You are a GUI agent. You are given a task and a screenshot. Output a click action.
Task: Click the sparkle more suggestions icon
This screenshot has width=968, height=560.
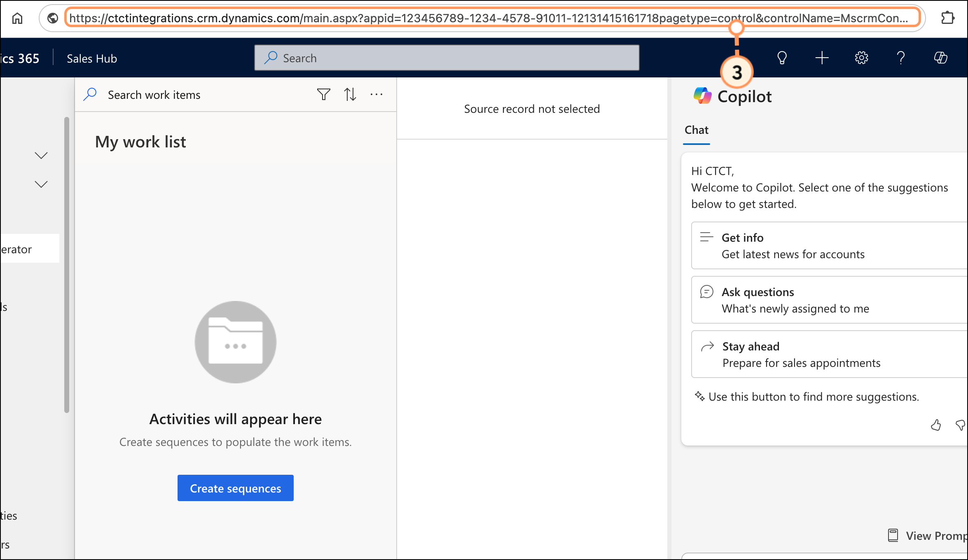coord(699,396)
